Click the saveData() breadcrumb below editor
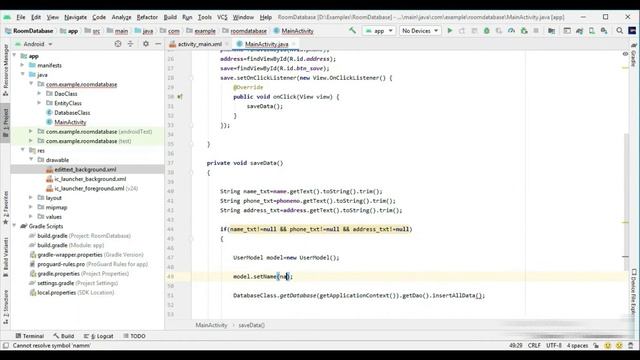This screenshot has height=360, width=640. 251,325
